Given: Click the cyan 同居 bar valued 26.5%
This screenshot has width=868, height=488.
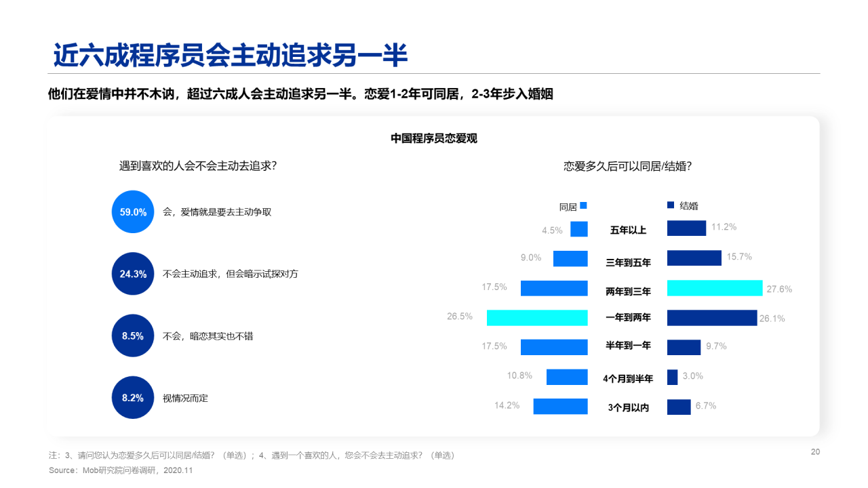Looking at the screenshot, I should pyautogui.click(x=537, y=318).
